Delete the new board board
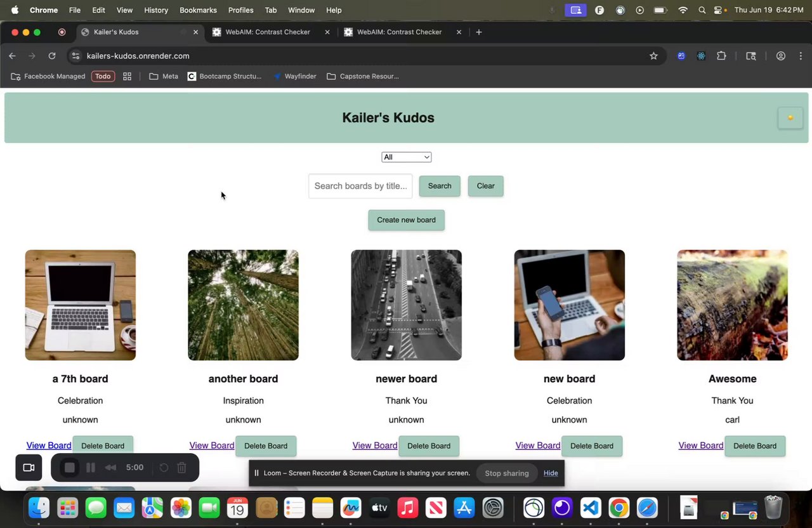This screenshot has height=528, width=812. (x=592, y=445)
